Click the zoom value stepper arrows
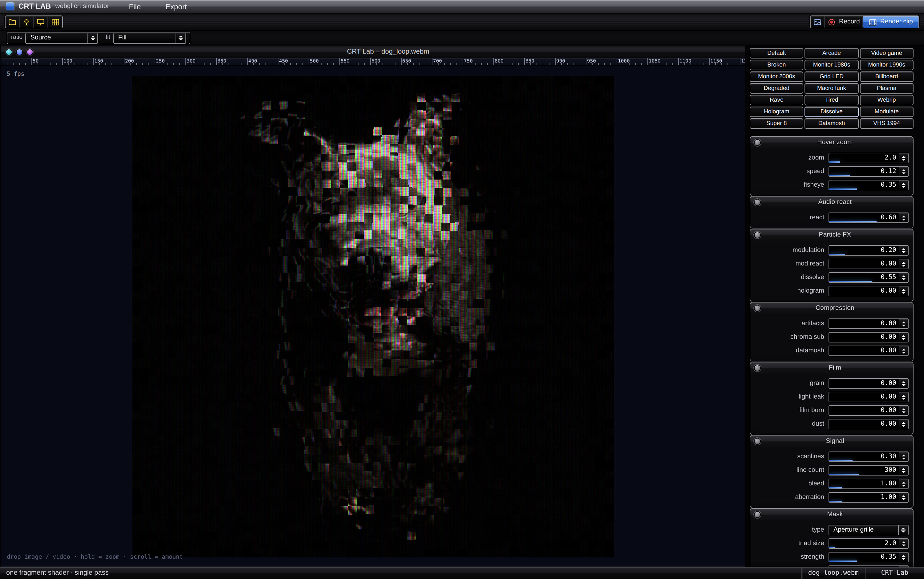 click(x=904, y=158)
